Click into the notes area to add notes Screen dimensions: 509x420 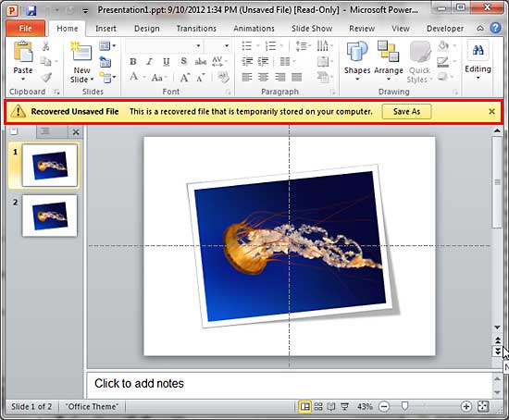coord(289,385)
